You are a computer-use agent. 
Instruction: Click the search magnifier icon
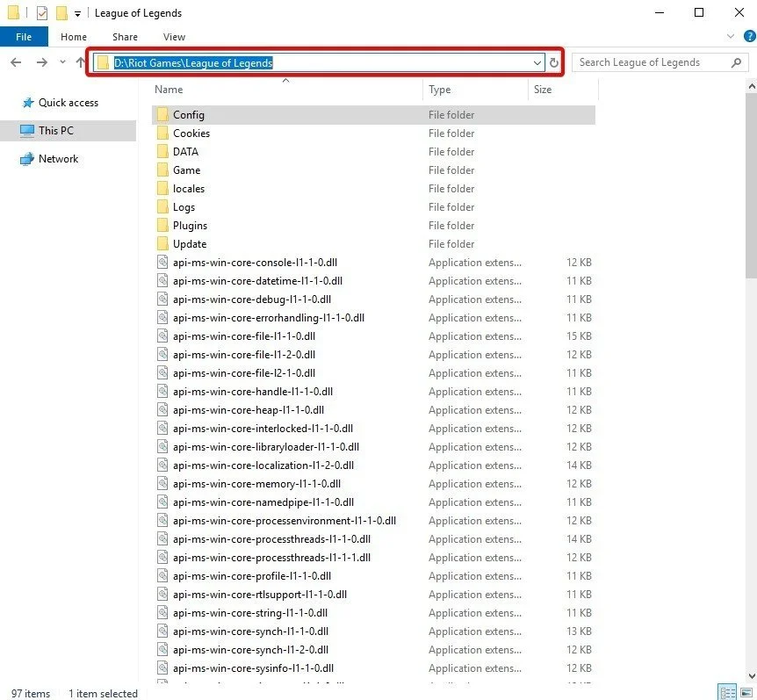(736, 62)
